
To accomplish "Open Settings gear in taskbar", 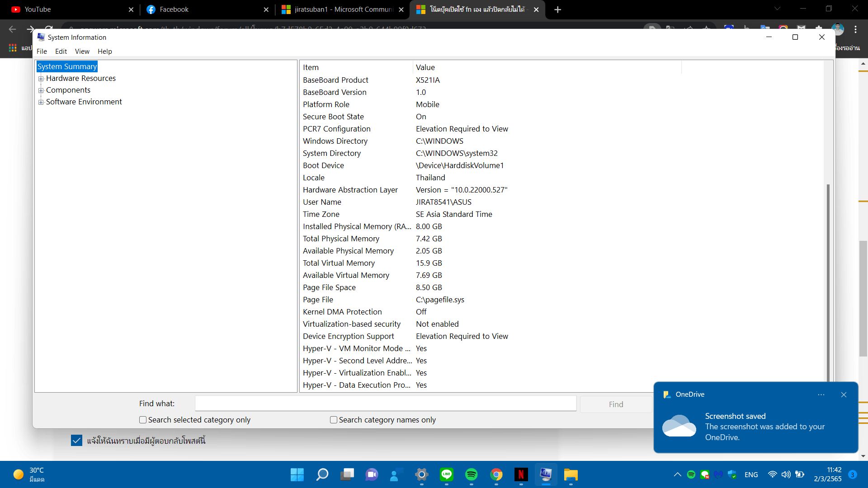I will (421, 474).
